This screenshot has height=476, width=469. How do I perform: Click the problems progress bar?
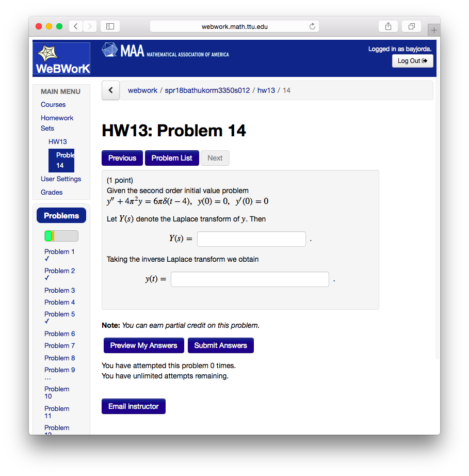pos(61,235)
